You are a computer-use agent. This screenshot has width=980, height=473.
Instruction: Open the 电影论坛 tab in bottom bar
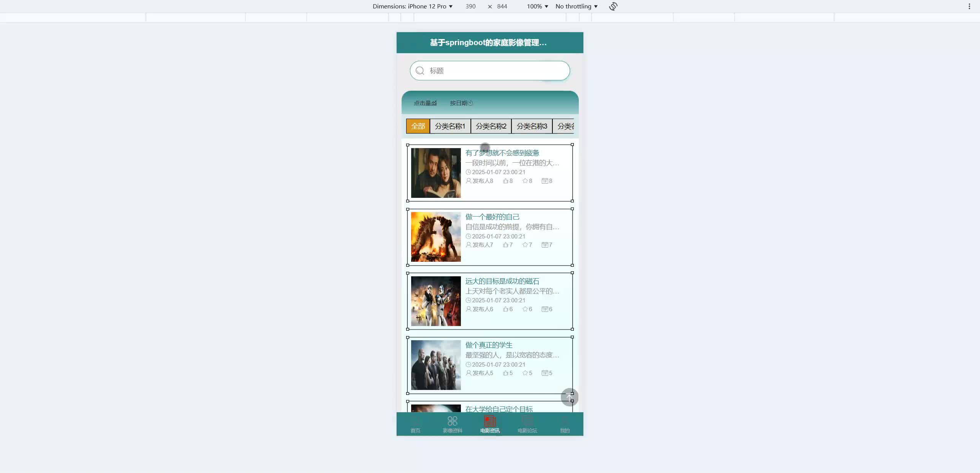527,424
